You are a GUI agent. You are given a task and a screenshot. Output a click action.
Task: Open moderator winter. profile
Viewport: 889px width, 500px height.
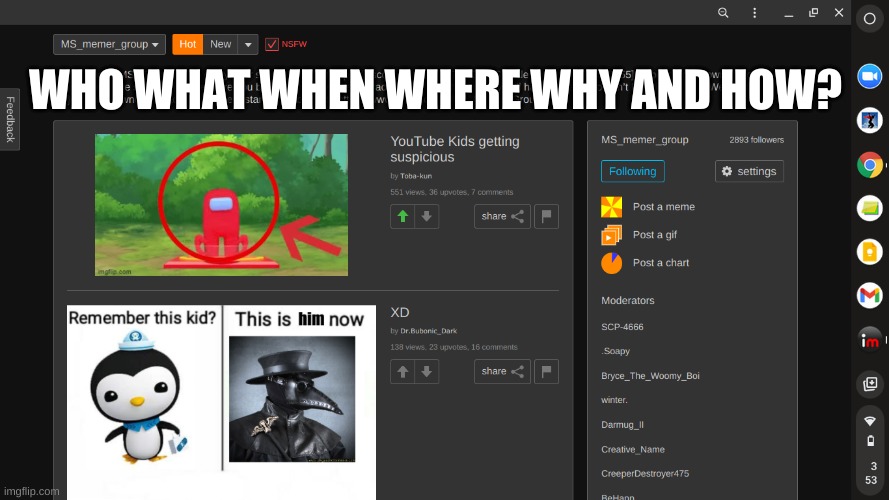coord(614,400)
